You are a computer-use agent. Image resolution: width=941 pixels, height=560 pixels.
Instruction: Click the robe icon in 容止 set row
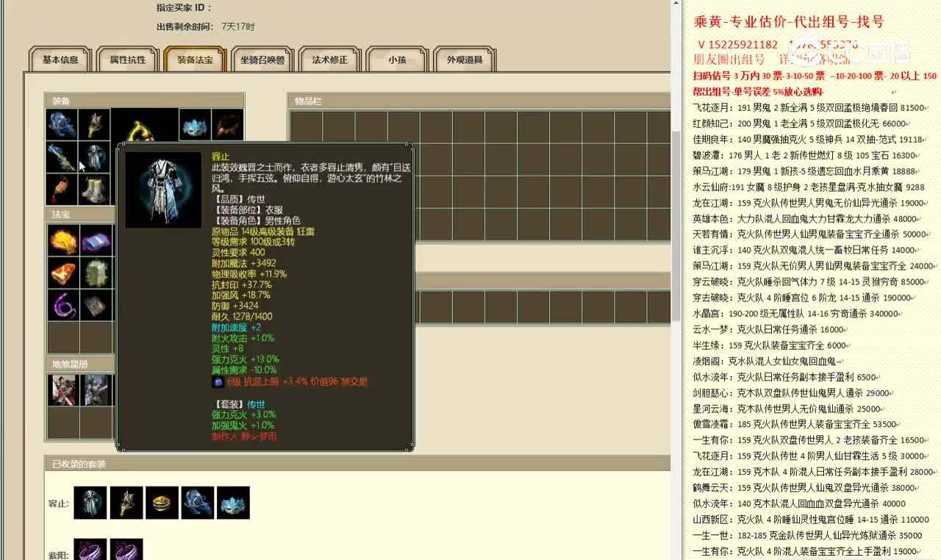90,503
